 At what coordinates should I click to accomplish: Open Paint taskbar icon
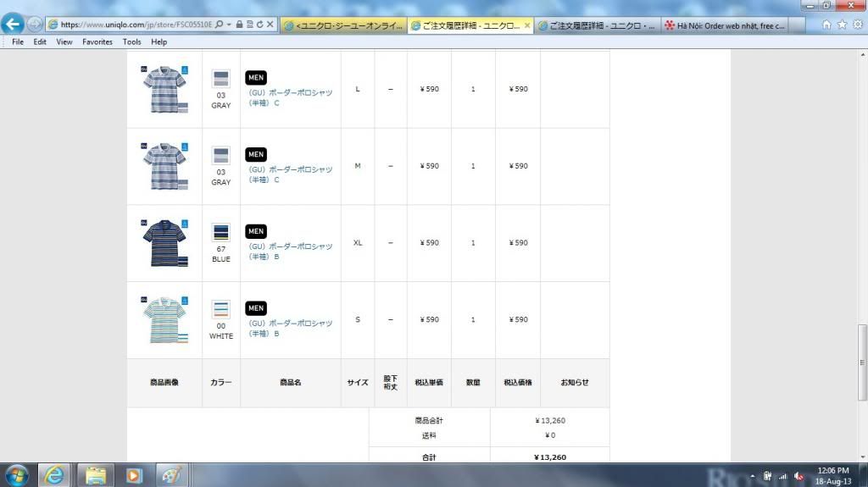171,475
